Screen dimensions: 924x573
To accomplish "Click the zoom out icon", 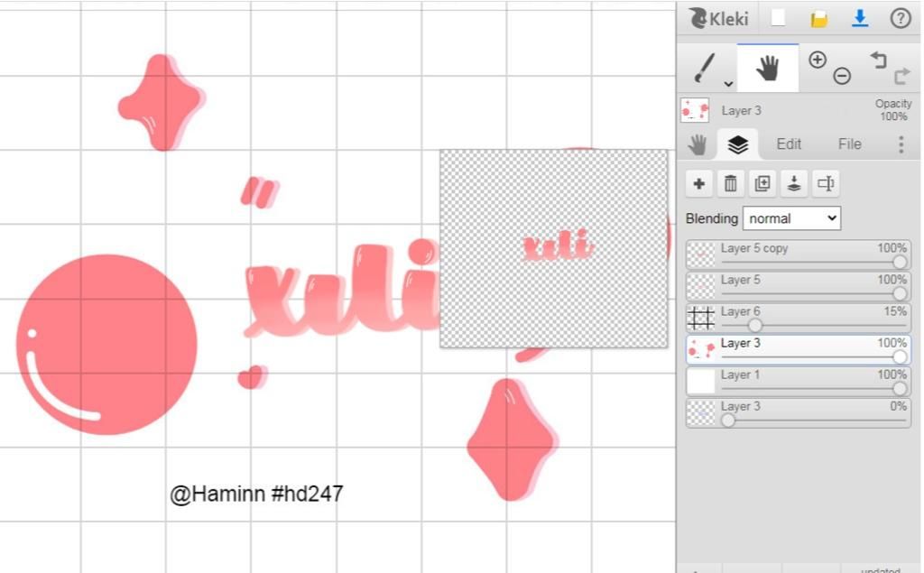I will click(x=842, y=76).
